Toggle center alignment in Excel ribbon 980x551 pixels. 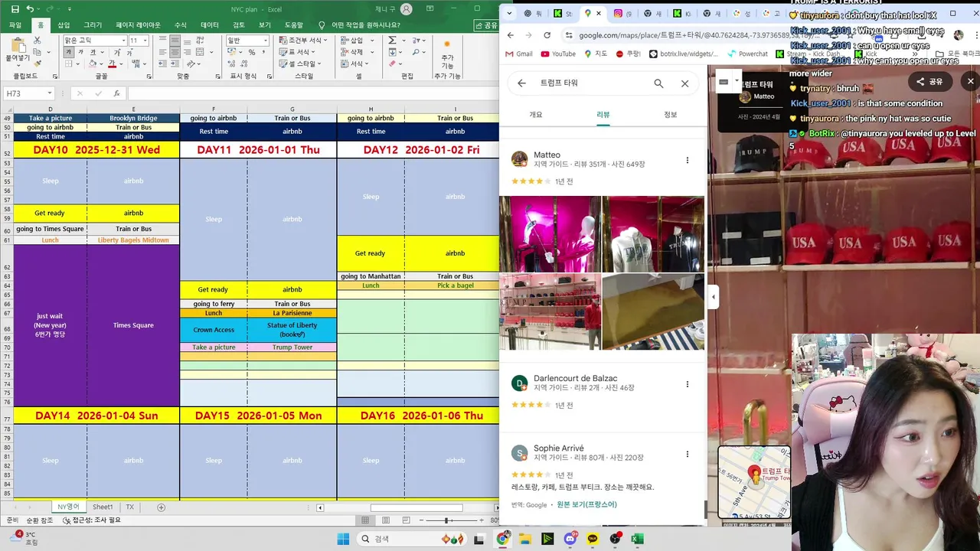(175, 52)
